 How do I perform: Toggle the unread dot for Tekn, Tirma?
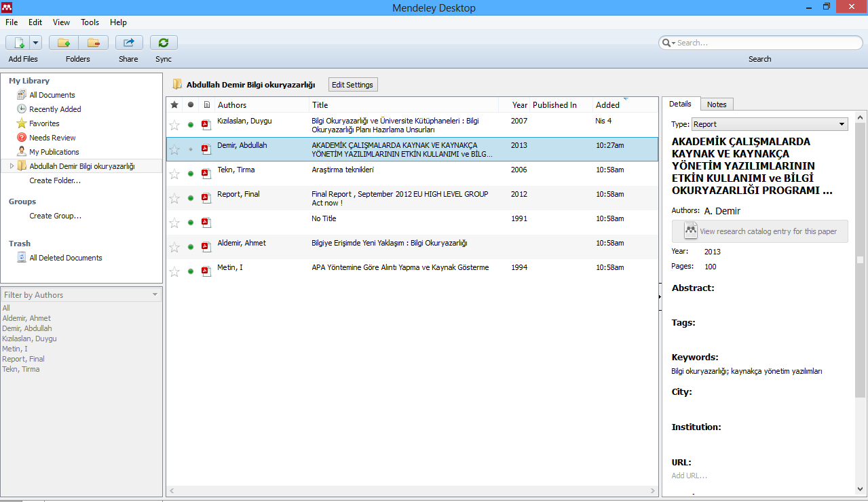point(191,174)
